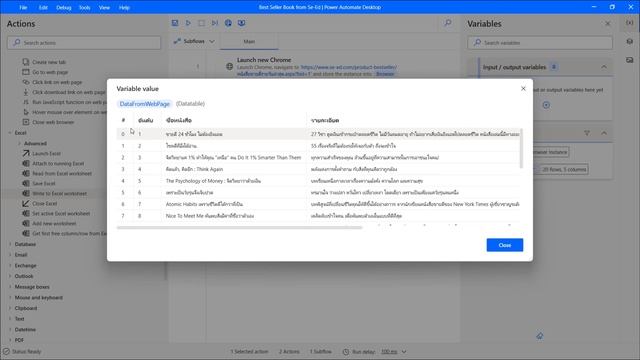Click the Close button in the dialog
Viewport: 640px width, 360px height.
(504, 245)
